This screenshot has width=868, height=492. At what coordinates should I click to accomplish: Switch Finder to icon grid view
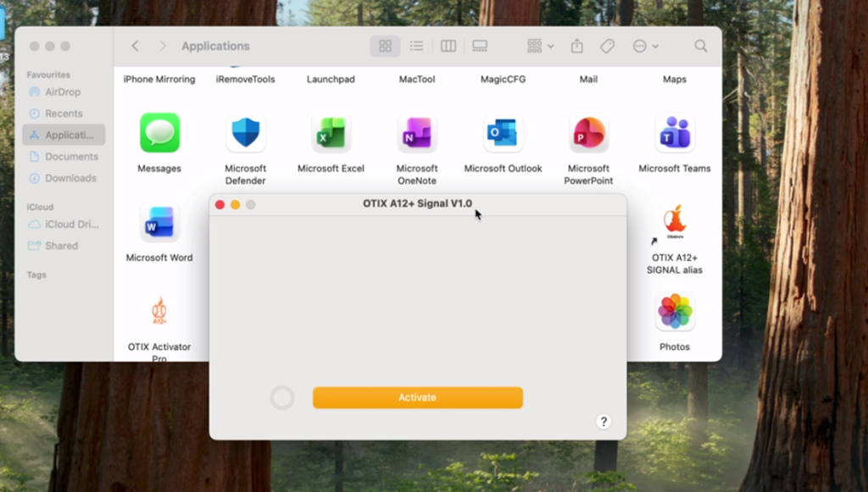385,46
